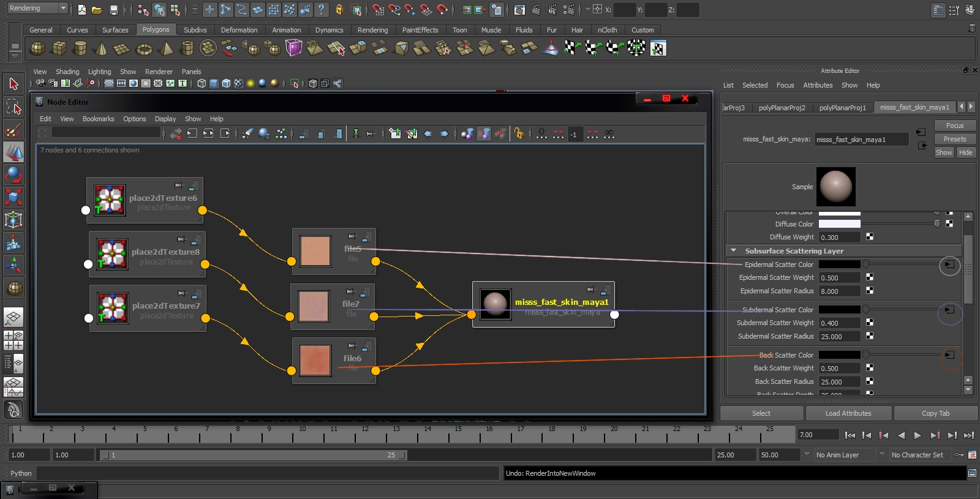
Task: Toggle the Diffuse Weight map checker button
Action: pos(870,237)
